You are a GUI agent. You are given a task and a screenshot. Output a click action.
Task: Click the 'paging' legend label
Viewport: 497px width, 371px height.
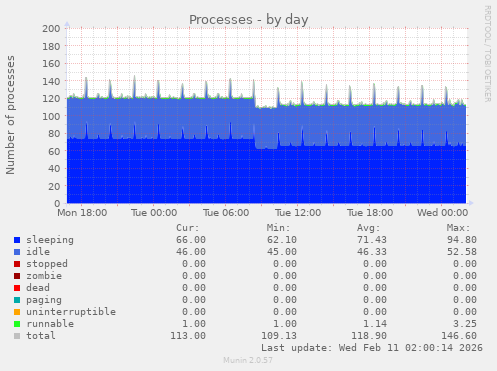(x=44, y=300)
